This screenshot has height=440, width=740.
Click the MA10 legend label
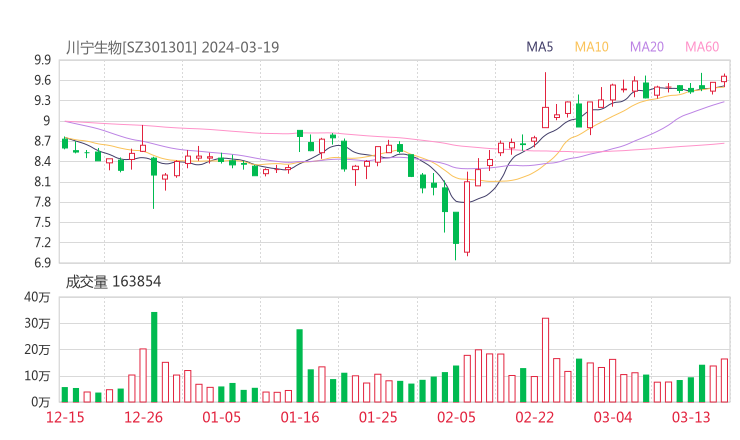[x=591, y=47]
